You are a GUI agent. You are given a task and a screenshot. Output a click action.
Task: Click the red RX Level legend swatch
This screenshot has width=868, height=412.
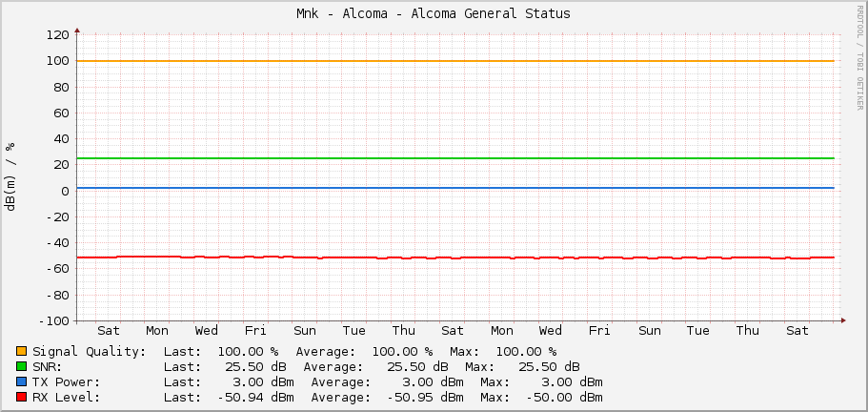click(22, 398)
